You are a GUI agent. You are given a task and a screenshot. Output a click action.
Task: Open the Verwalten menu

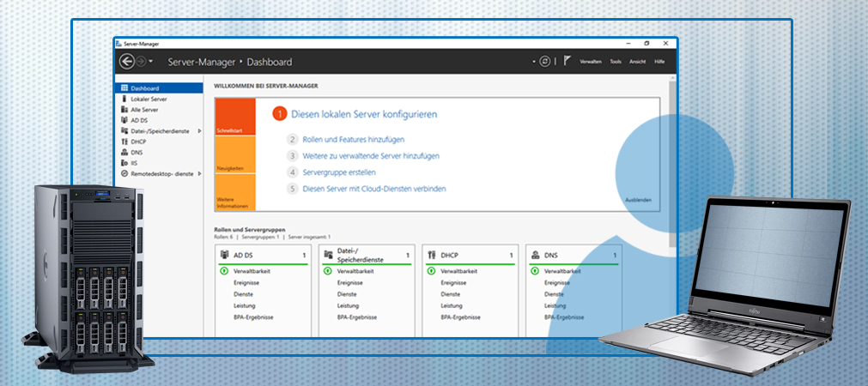(x=591, y=62)
